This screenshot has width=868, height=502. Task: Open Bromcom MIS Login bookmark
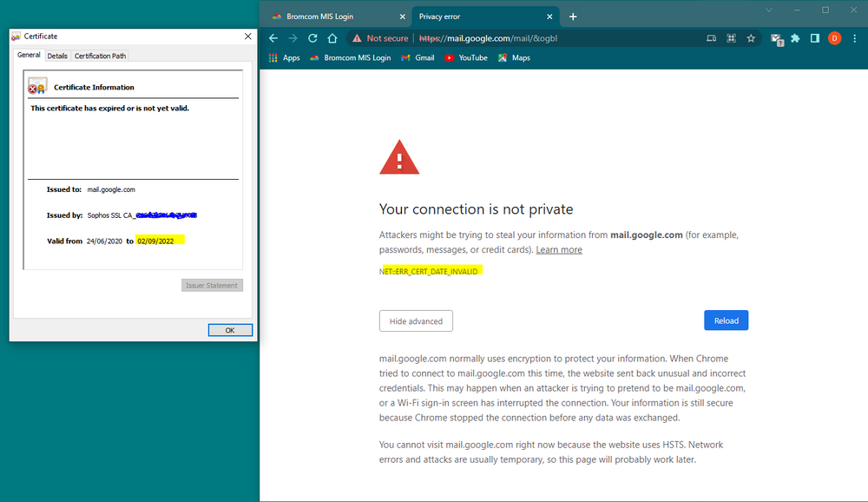tap(351, 57)
